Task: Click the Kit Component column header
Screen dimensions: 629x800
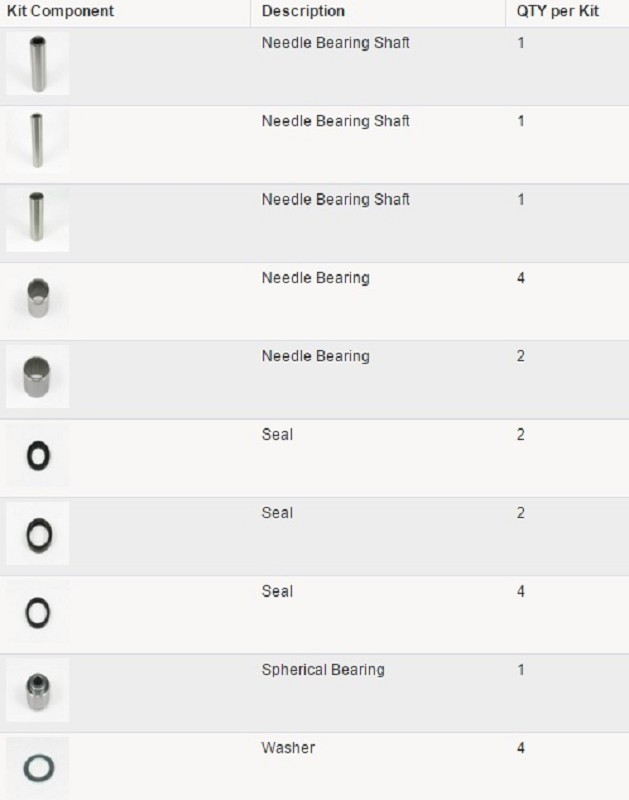Action: pos(60,11)
